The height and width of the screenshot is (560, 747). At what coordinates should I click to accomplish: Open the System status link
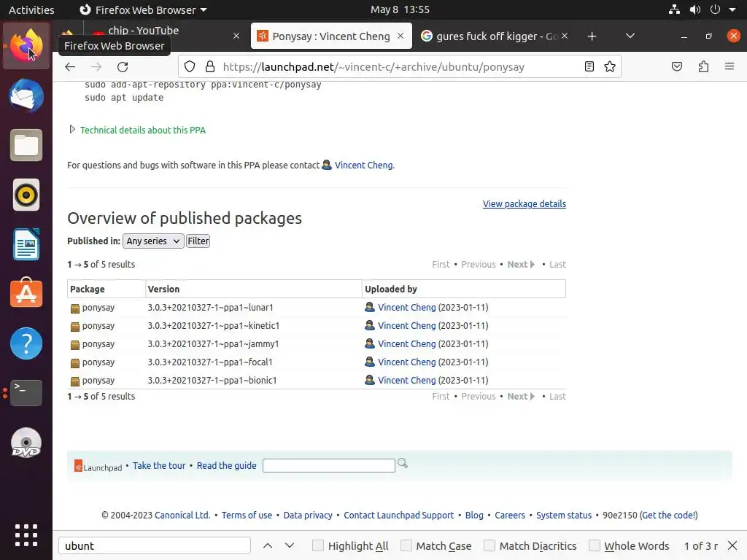tap(564, 515)
